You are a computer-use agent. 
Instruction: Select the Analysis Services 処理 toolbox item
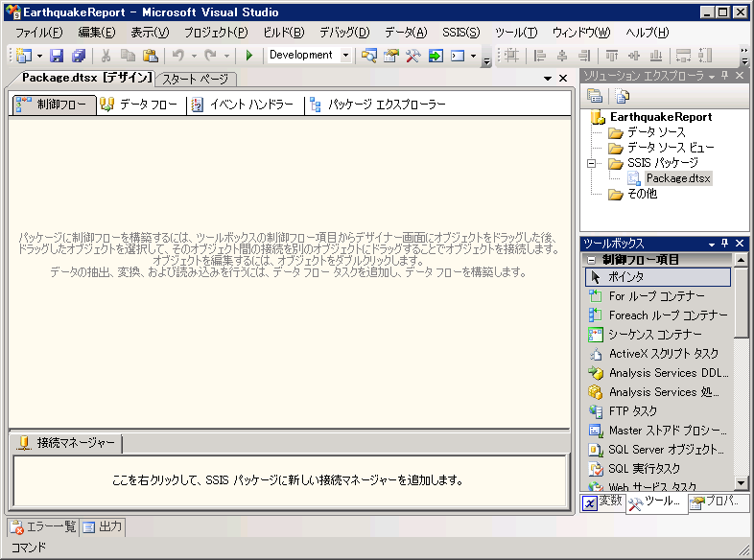pos(658,392)
